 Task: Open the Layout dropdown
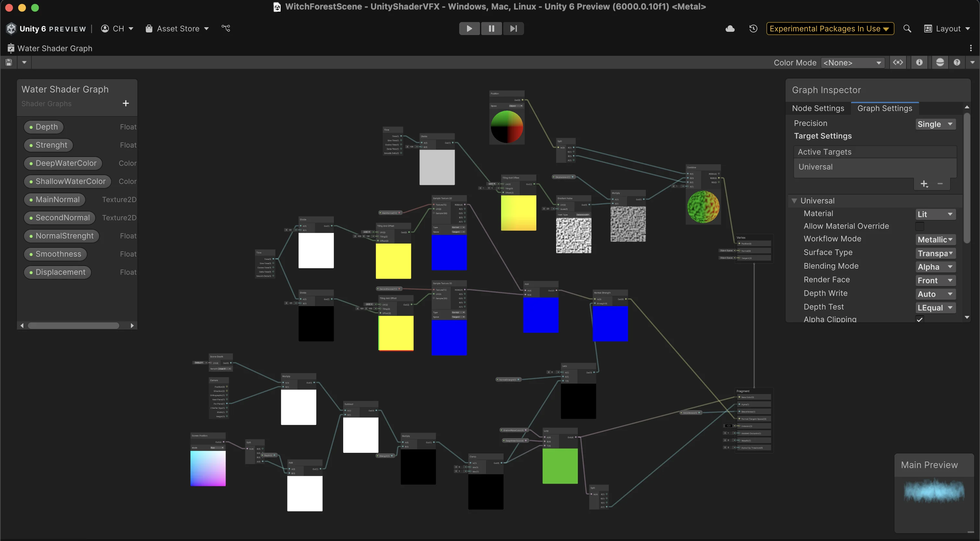(948, 29)
